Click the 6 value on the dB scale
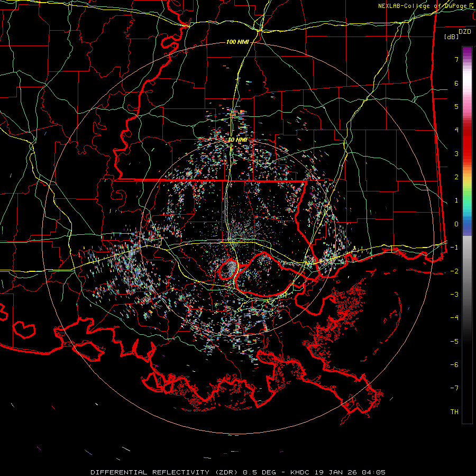 456,83
